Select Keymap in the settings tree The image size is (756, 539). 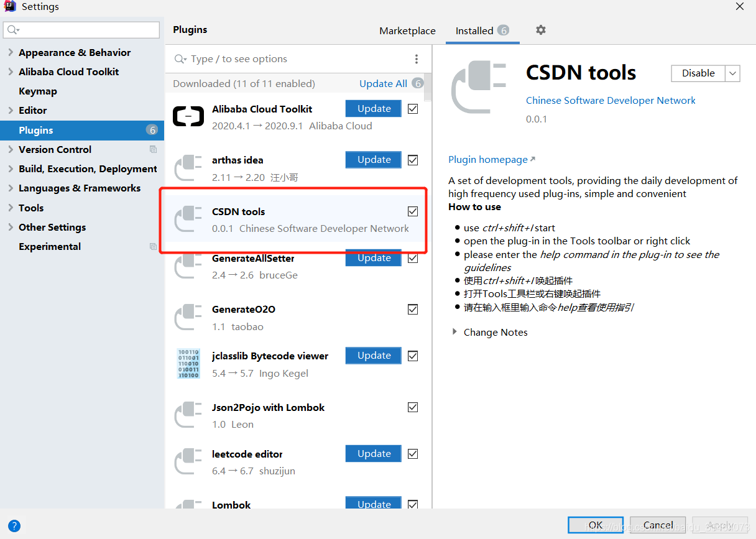pos(38,91)
